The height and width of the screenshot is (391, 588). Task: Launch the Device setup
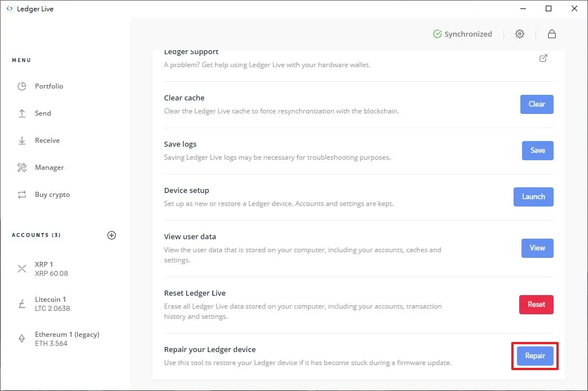pyautogui.click(x=533, y=196)
